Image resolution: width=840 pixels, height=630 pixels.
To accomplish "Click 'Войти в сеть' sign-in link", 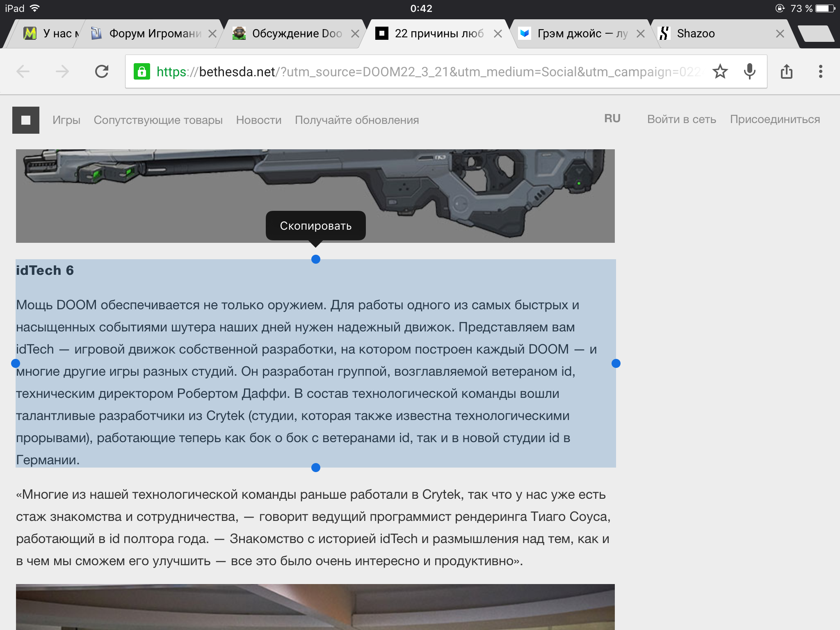I will tap(682, 119).
